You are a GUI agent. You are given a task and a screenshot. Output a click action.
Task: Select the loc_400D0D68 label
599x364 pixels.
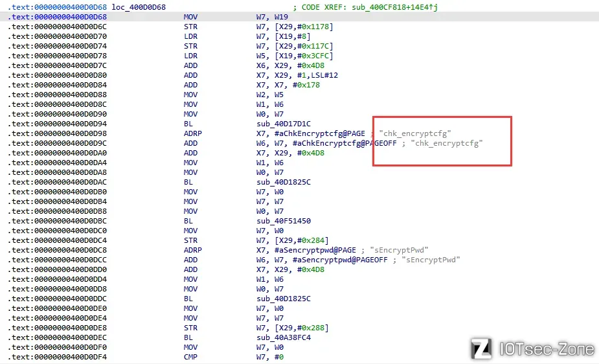click(139, 6)
